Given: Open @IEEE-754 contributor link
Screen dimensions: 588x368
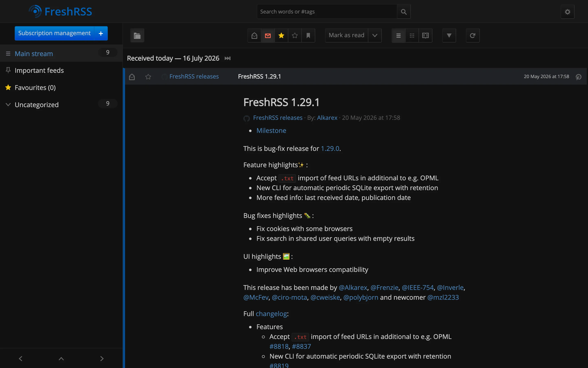Looking at the screenshot, I should point(418,287).
